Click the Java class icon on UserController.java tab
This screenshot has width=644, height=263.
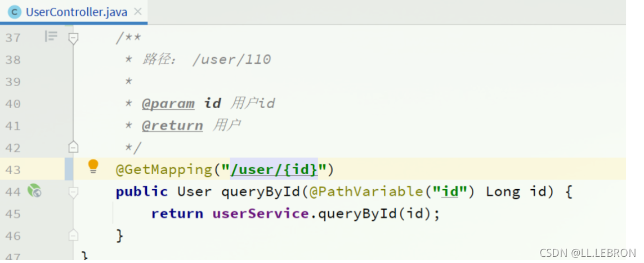point(15,12)
